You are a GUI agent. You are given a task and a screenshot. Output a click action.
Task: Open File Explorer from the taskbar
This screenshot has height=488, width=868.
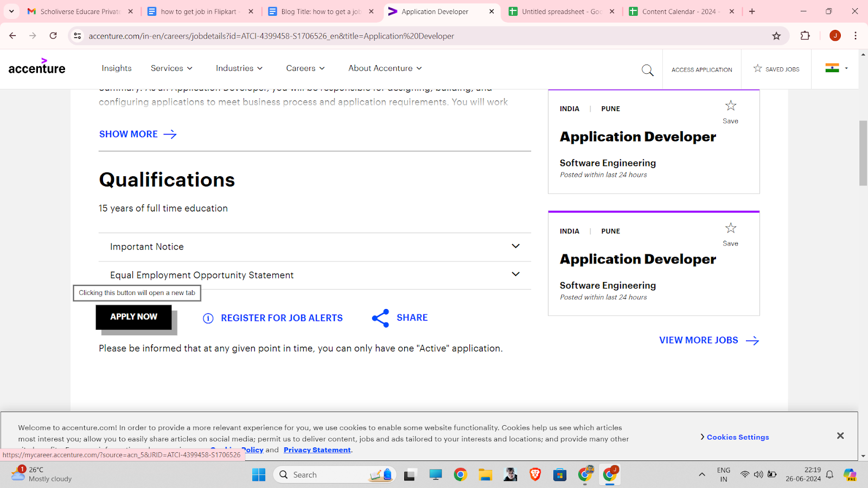485,475
